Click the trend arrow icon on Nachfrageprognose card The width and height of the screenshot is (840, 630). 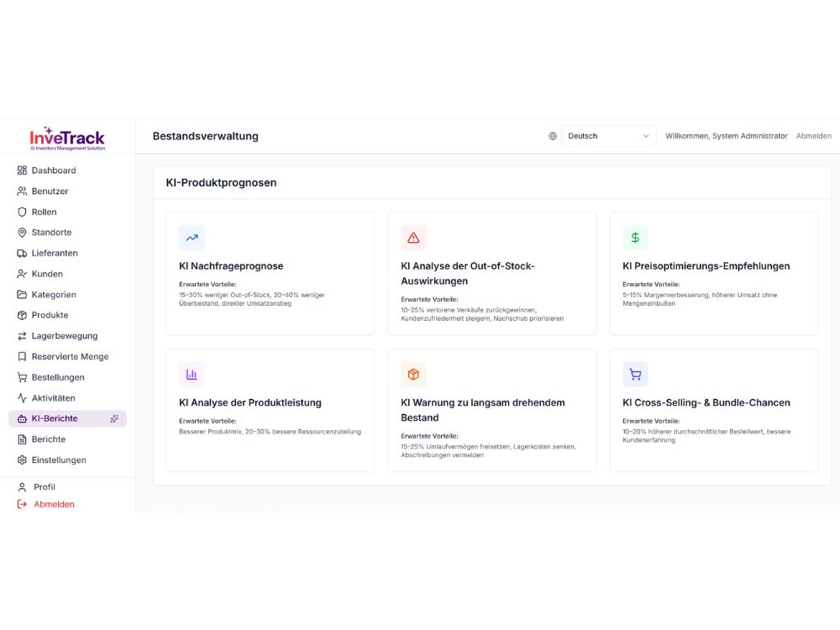[x=192, y=238]
